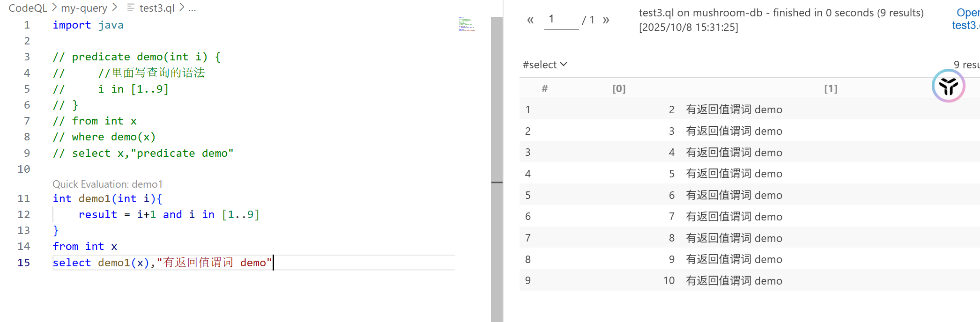This screenshot has height=322, width=980.
Task: Sort results by column [1] header
Action: (x=831, y=88)
